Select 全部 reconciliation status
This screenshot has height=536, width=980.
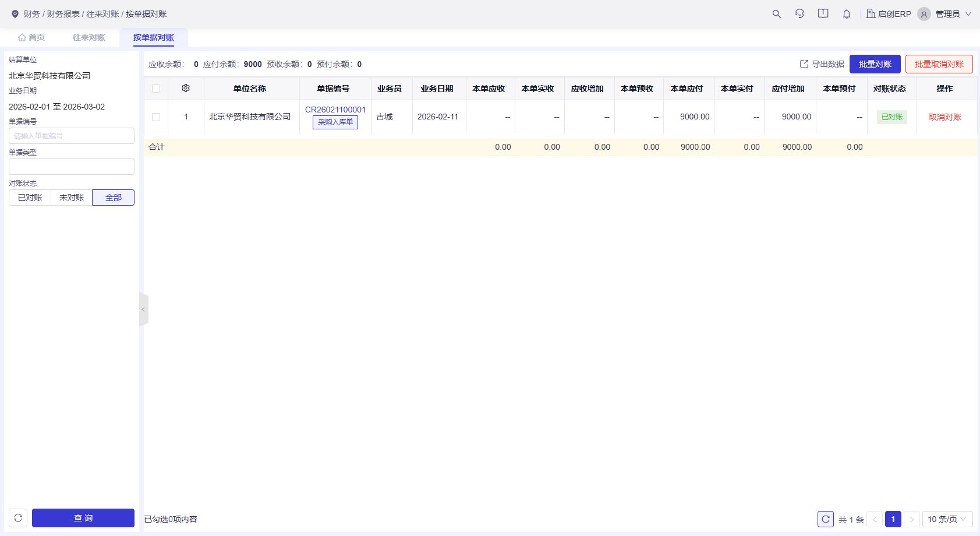[x=114, y=198]
